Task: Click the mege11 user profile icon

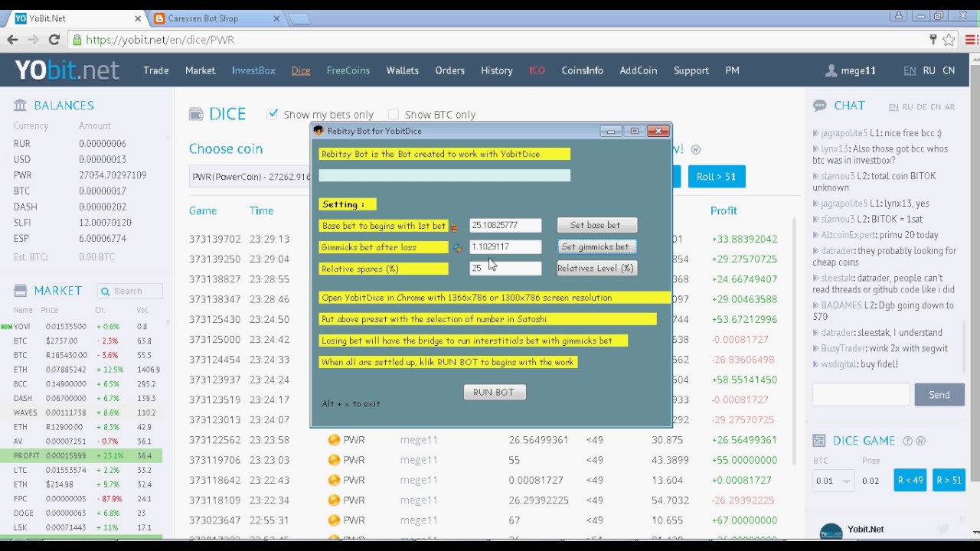Action: (831, 70)
